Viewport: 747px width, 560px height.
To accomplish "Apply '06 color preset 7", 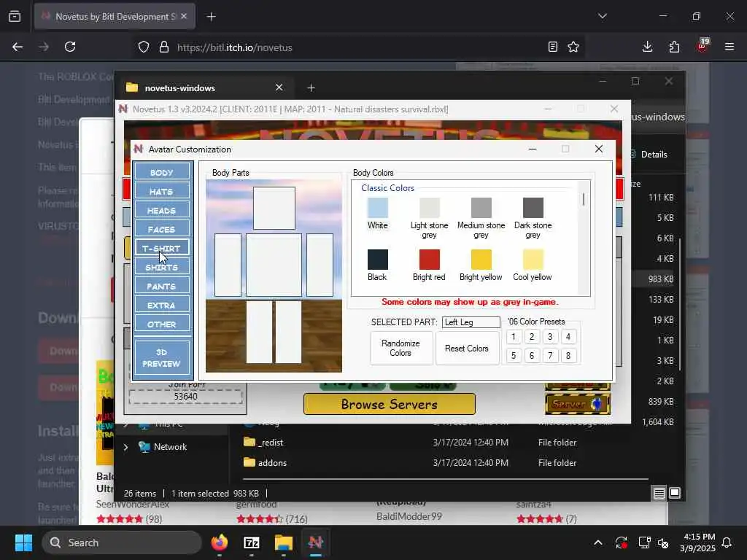I will (x=550, y=355).
